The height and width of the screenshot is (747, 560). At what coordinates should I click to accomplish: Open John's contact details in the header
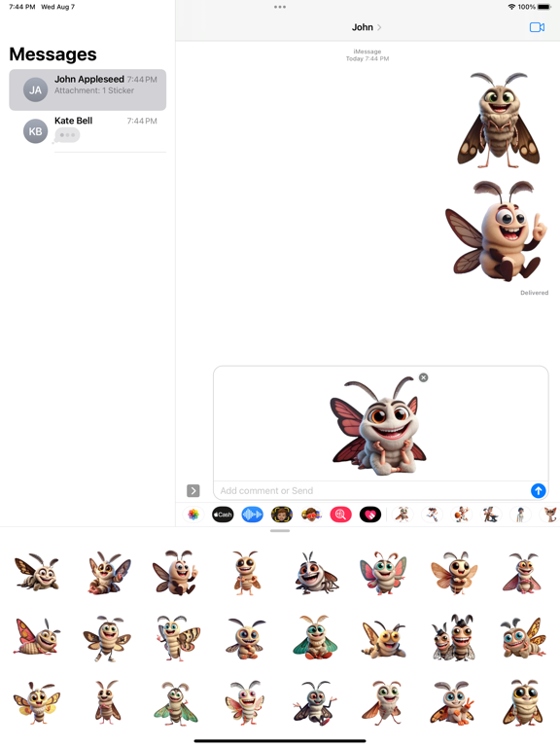pyautogui.click(x=367, y=27)
